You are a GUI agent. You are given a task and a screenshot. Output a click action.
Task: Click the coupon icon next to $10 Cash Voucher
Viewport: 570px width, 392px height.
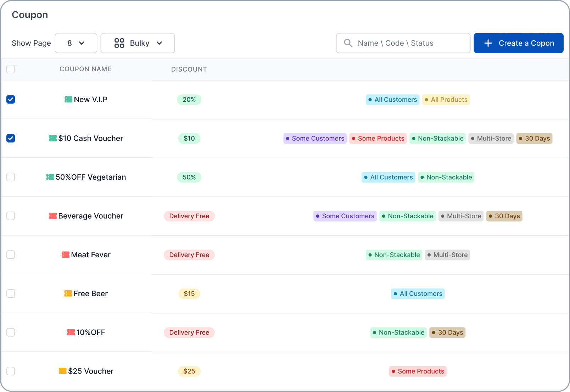tap(53, 138)
